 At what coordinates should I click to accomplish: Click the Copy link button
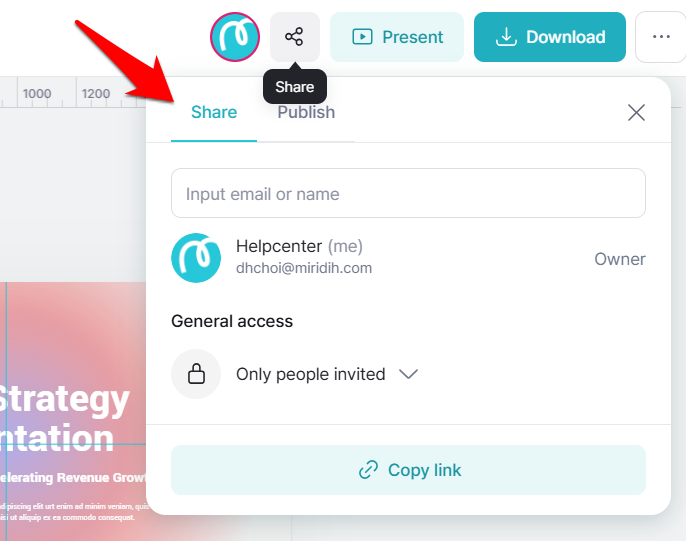(x=408, y=470)
